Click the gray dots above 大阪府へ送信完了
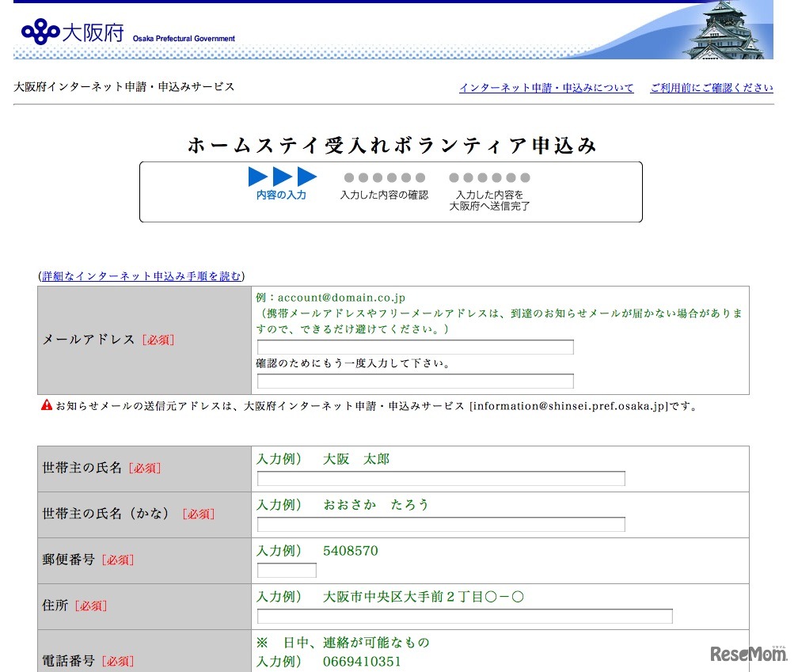Viewport: 798px width, 672px height. tap(489, 178)
